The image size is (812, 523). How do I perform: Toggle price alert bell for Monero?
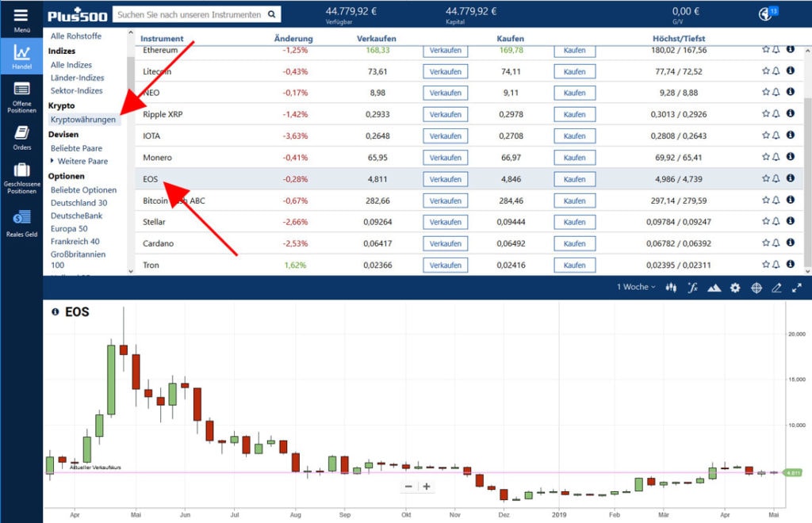pos(776,157)
